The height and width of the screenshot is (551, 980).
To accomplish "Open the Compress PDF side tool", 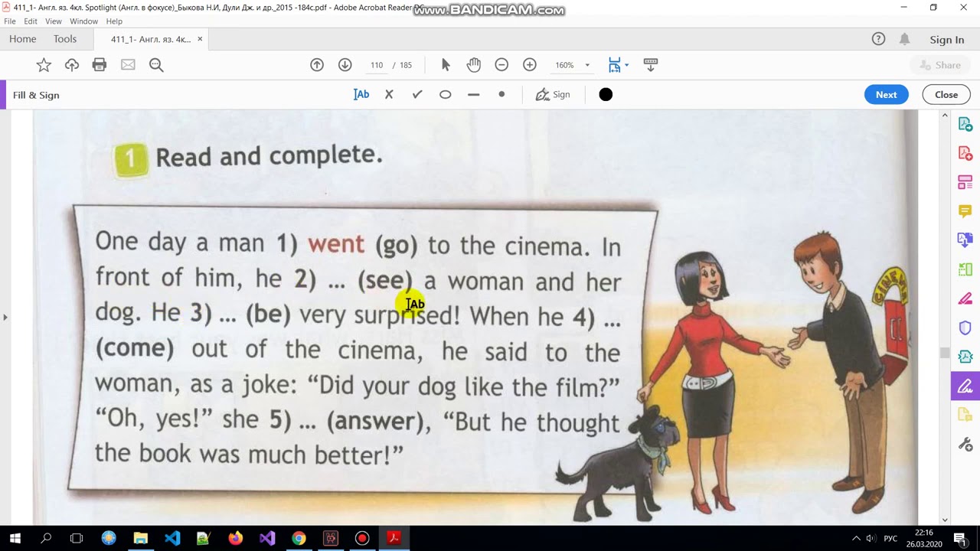I will point(965,357).
